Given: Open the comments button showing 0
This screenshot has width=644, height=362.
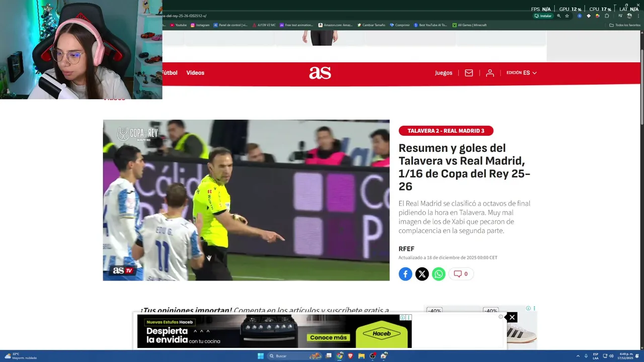Looking at the screenshot, I should click(461, 274).
